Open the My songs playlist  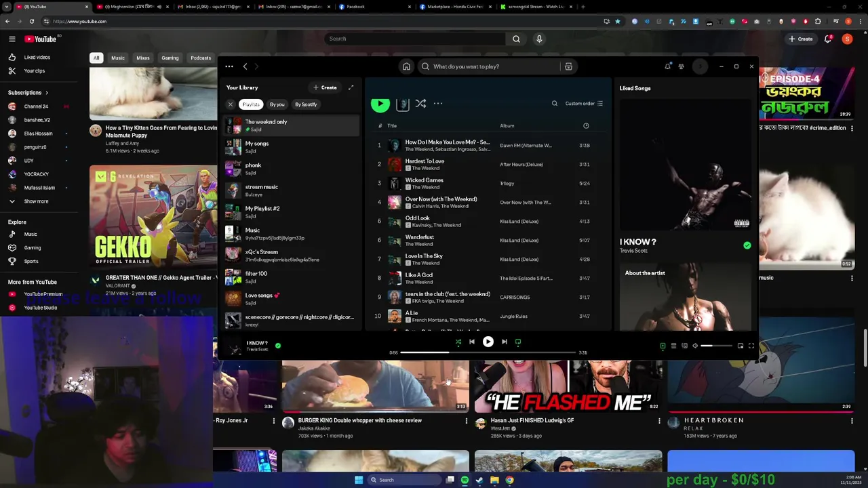pos(292,147)
